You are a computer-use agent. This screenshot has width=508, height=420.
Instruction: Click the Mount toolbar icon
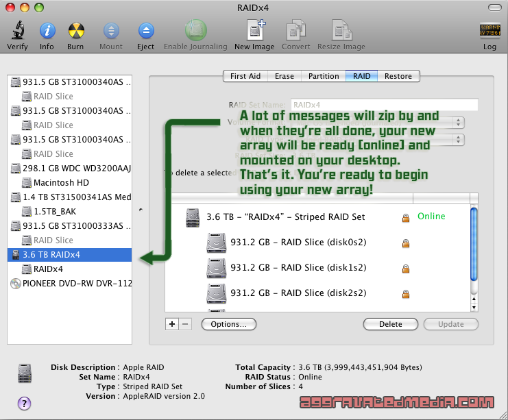pos(111,31)
